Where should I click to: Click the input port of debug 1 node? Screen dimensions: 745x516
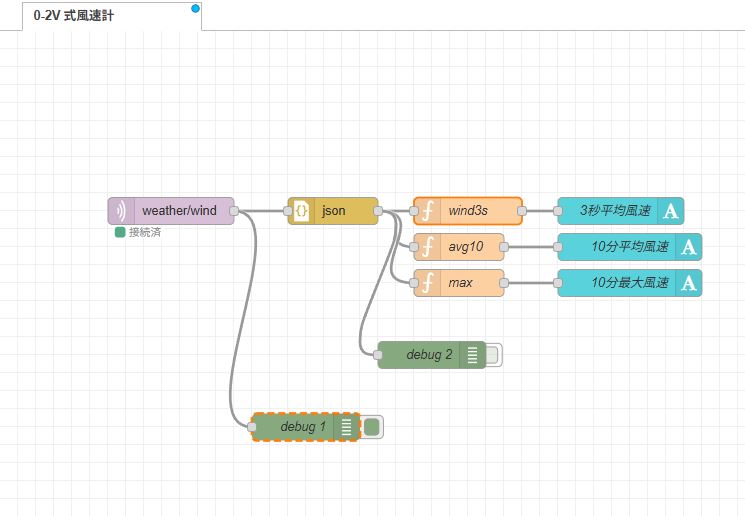coord(252,427)
